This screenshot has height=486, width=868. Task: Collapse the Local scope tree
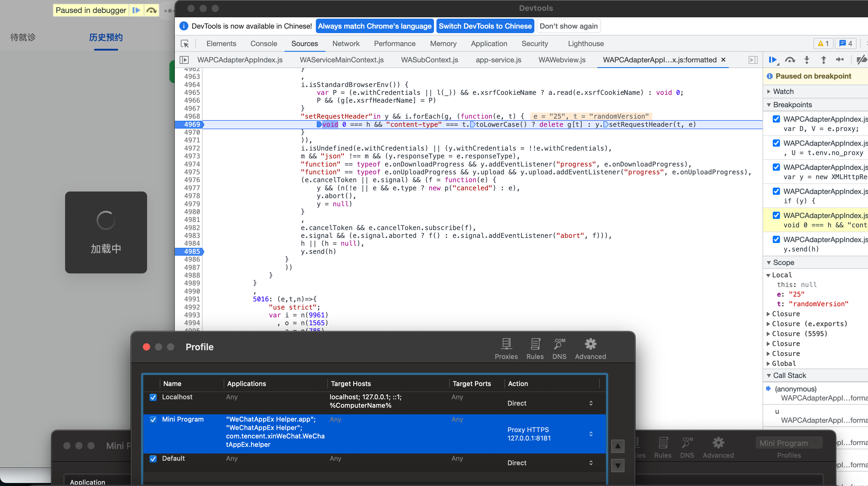point(769,275)
